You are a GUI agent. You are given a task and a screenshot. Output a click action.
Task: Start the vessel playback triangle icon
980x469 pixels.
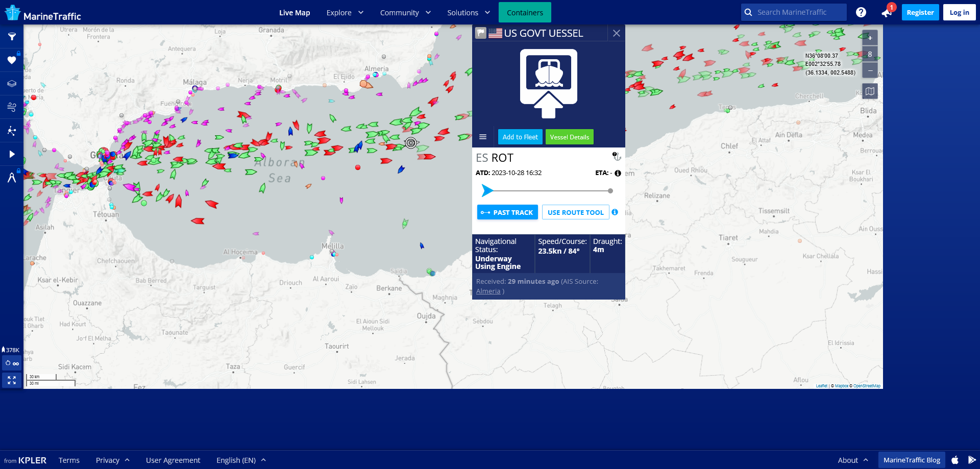click(x=12, y=154)
